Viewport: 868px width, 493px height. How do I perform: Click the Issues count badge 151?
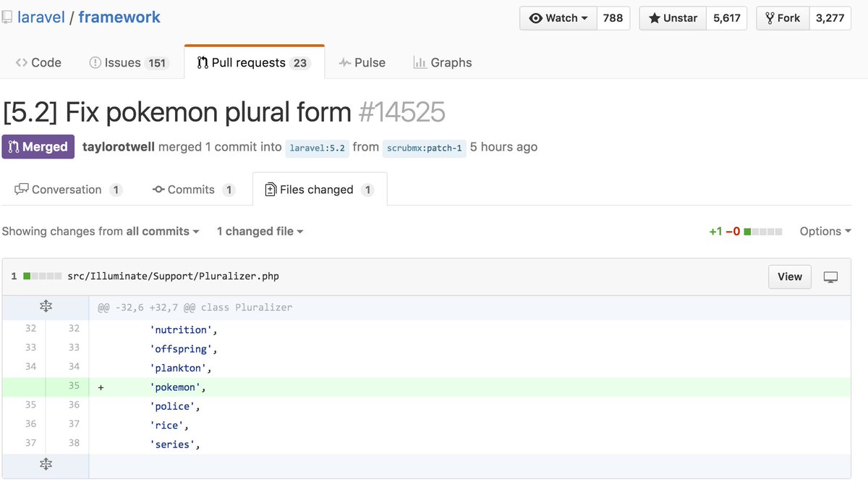pos(157,63)
